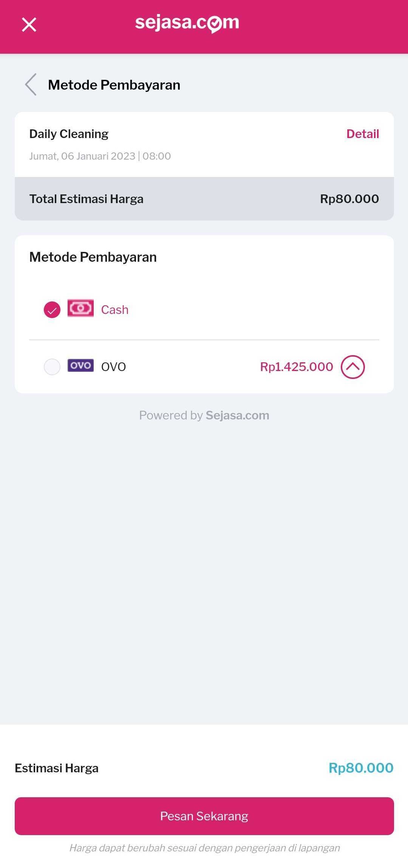
Task: Go back using the left chevron
Action: (x=31, y=85)
